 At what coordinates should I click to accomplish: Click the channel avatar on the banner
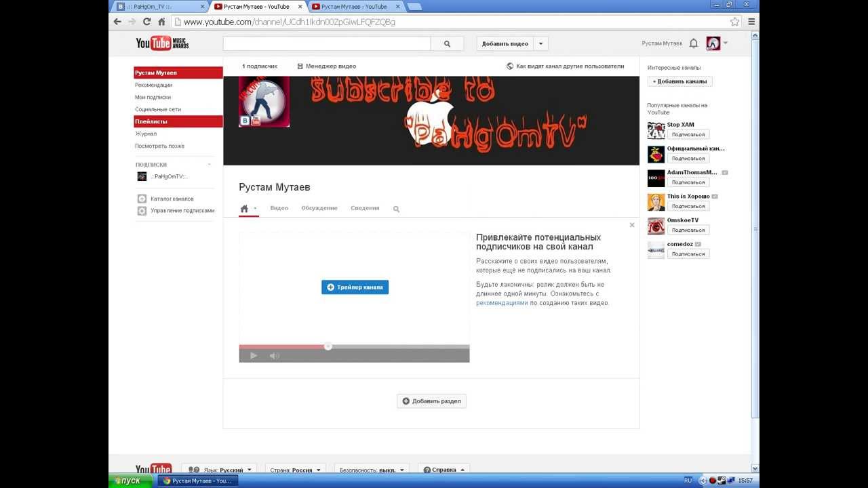[264, 102]
